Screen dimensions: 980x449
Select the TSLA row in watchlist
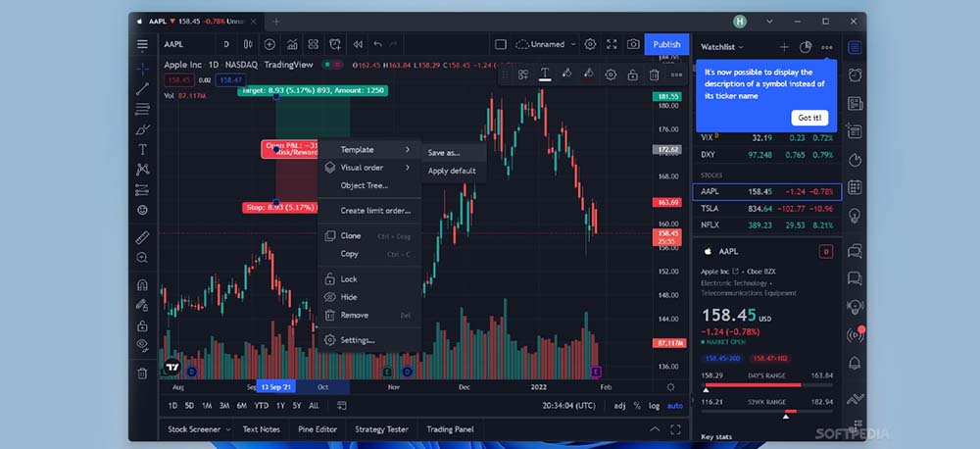coord(763,208)
